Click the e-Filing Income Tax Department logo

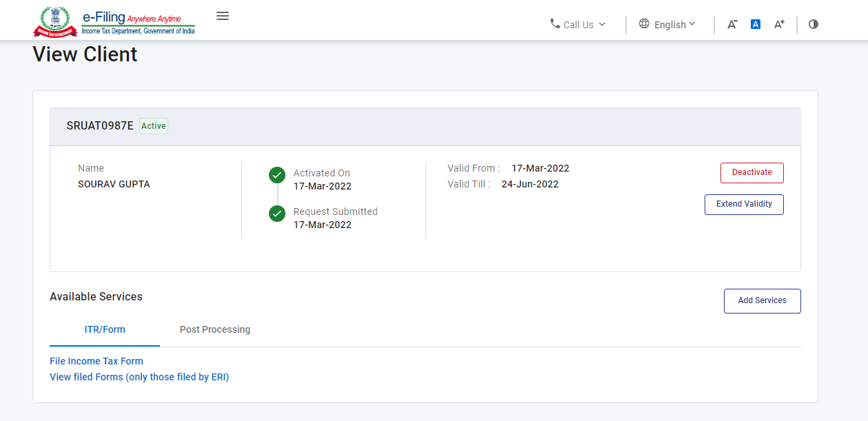point(114,20)
